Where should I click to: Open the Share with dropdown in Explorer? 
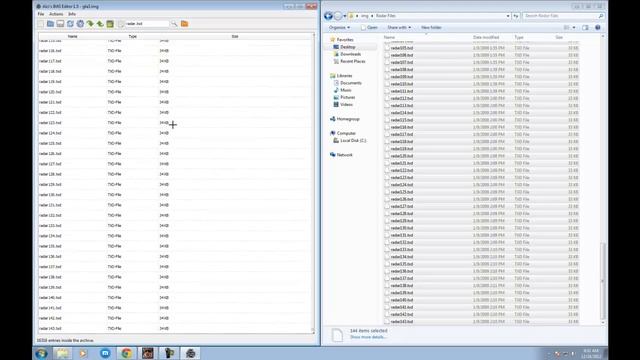pyautogui.click(x=399, y=27)
